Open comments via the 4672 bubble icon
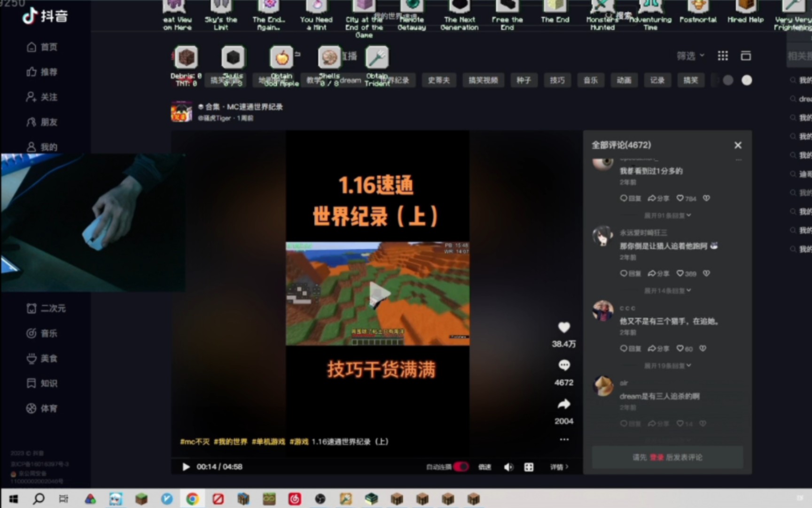The width and height of the screenshot is (812, 508). click(x=564, y=365)
